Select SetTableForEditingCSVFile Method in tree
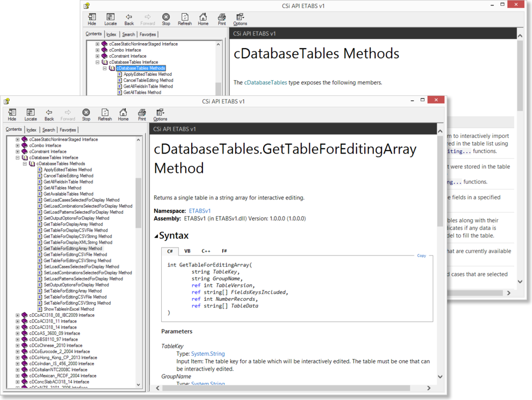Screen dimensions: 532x400 (x=75, y=297)
